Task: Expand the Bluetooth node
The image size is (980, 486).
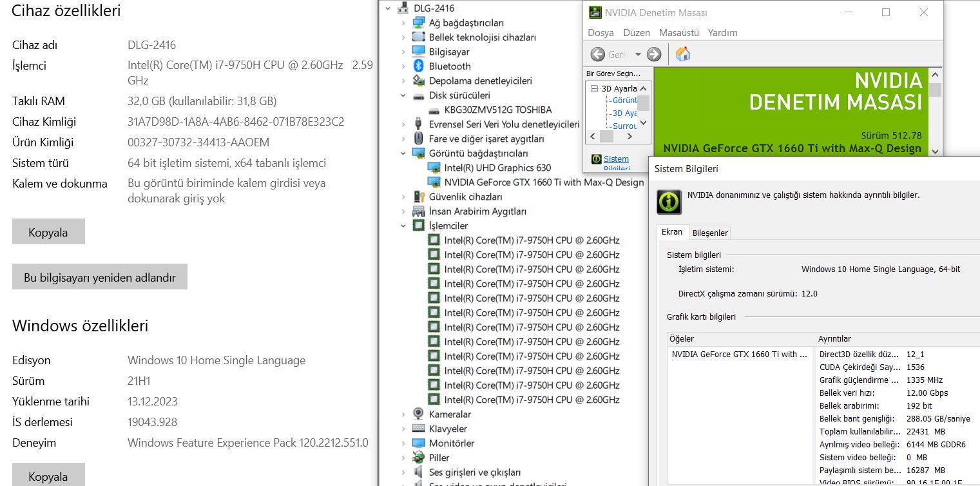Action: [x=403, y=66]
